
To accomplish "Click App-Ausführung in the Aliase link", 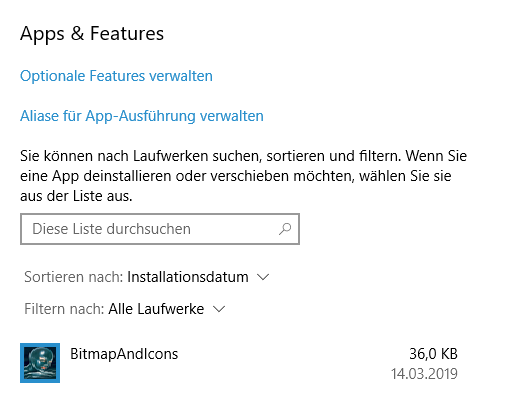I will coord(140,116).
